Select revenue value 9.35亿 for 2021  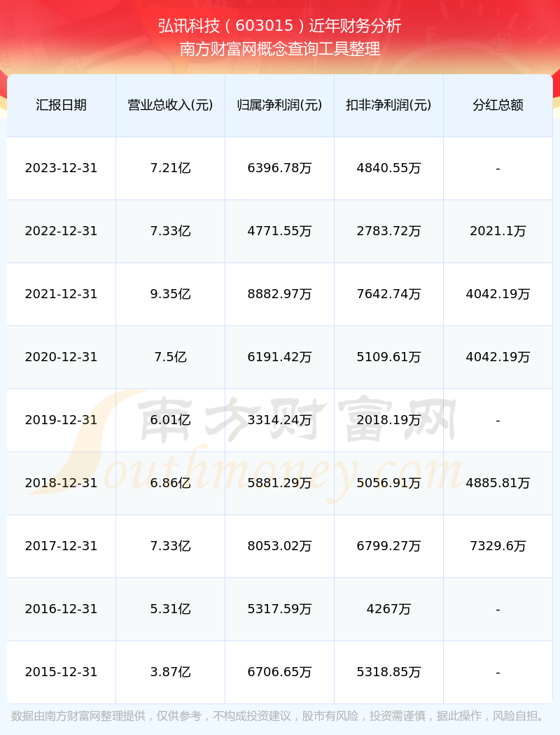[170, 294]
